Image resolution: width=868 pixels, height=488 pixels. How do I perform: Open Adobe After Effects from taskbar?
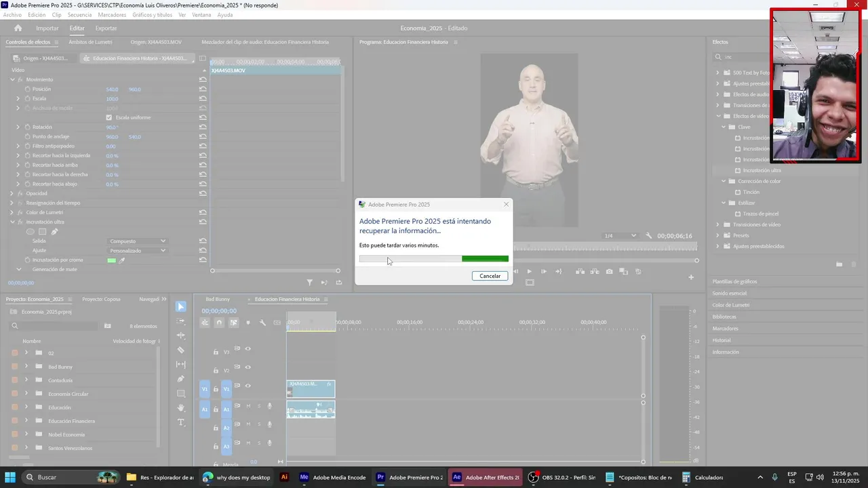coord(486,477)
